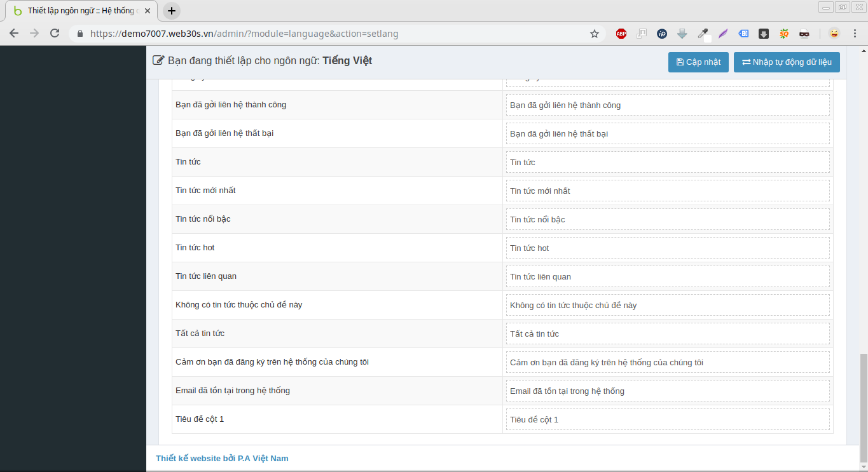Click the gray download arrow extension

click(x=682, y=34)
